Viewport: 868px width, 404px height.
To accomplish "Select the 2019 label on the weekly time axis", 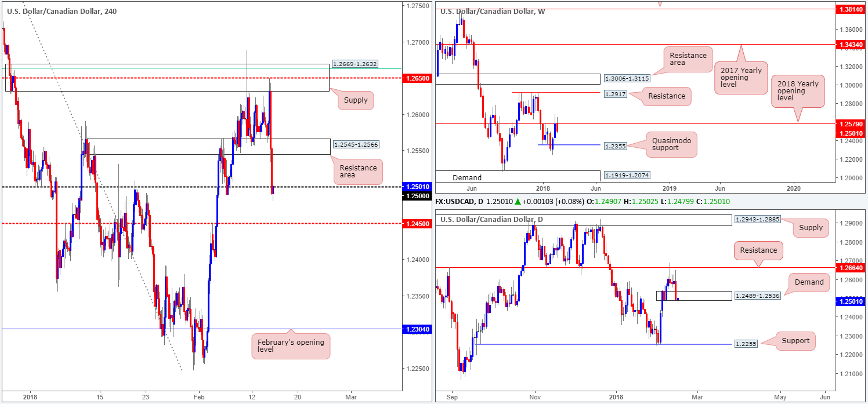I will [x=670, y=188].
